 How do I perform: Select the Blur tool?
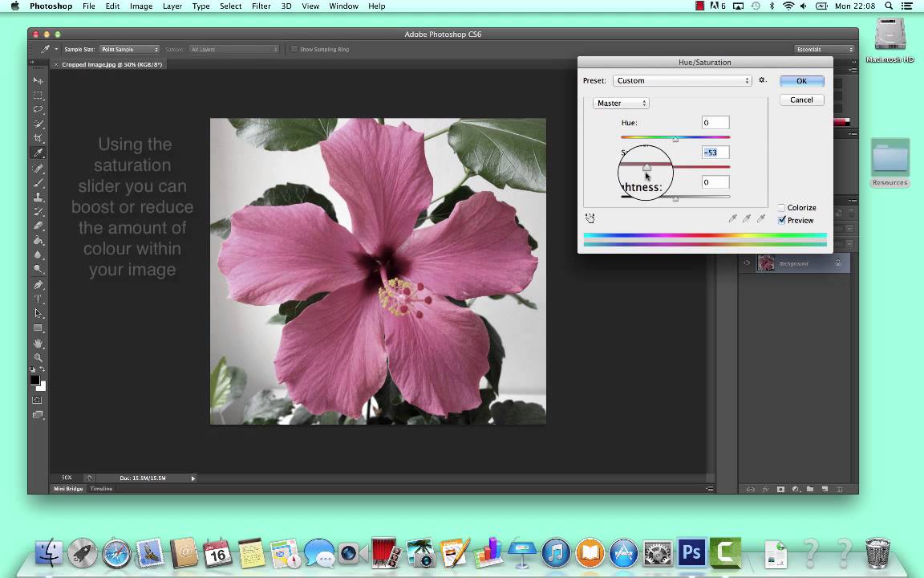point(38,254)
